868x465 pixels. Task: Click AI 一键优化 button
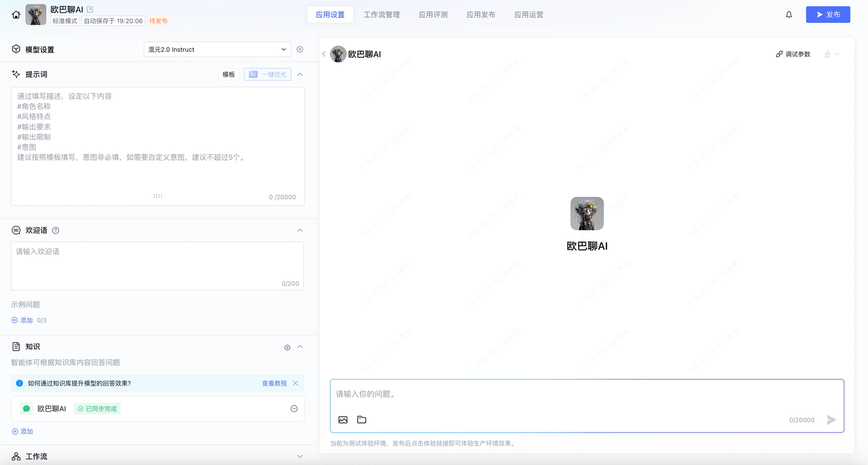(268, 74)
